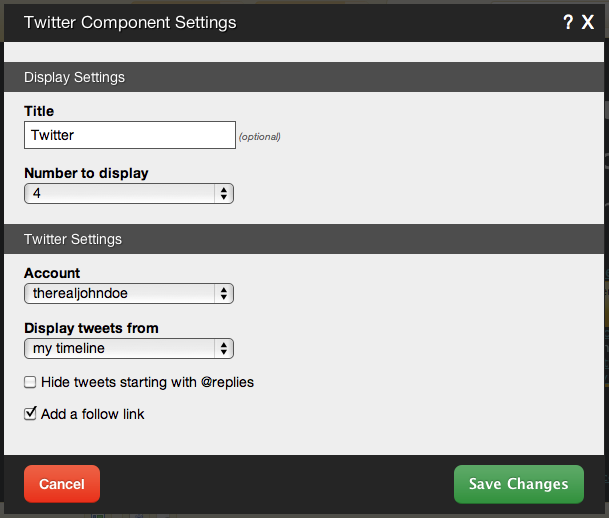
Task: Open the Display tweets from dropdown
Action: 129,348
